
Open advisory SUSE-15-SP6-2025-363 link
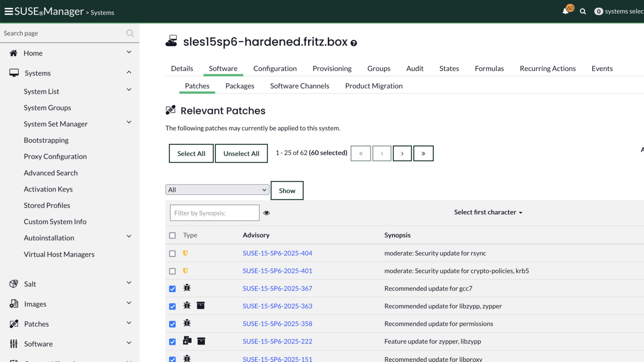pyautogui.click(x=278, y=306)
